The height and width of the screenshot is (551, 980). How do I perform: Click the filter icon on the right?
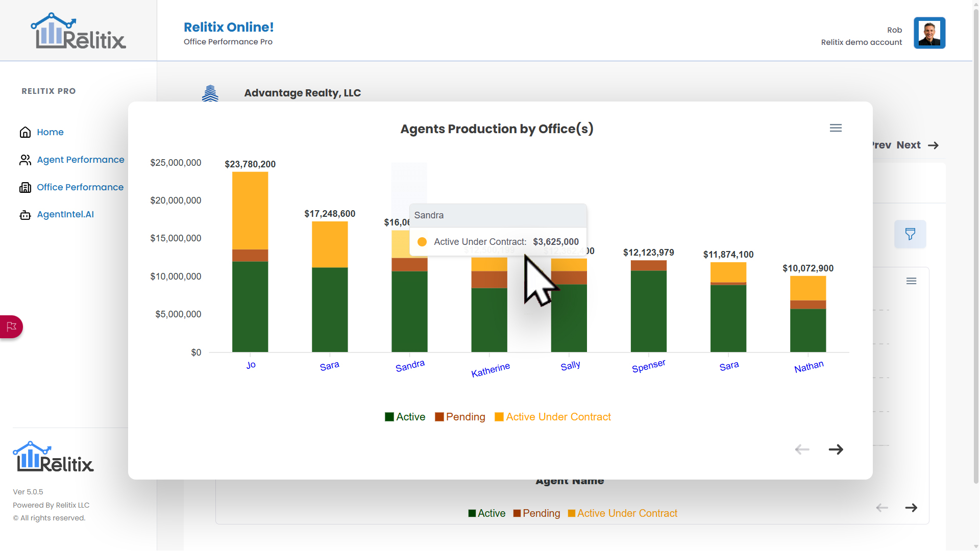[911, 234]
